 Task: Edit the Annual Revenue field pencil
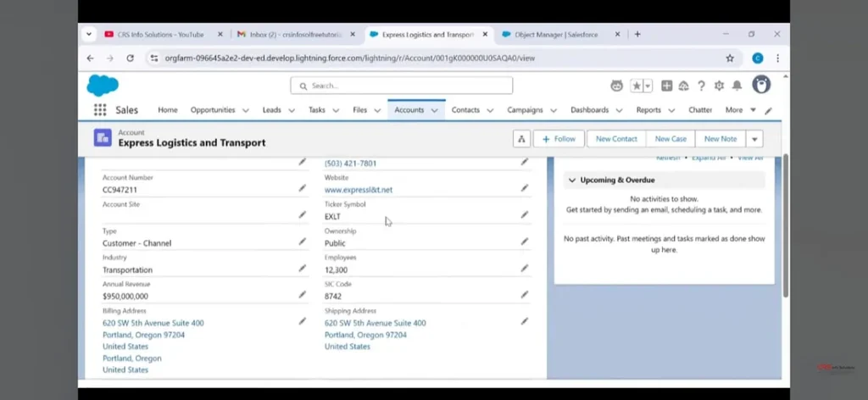click(303, 295)
